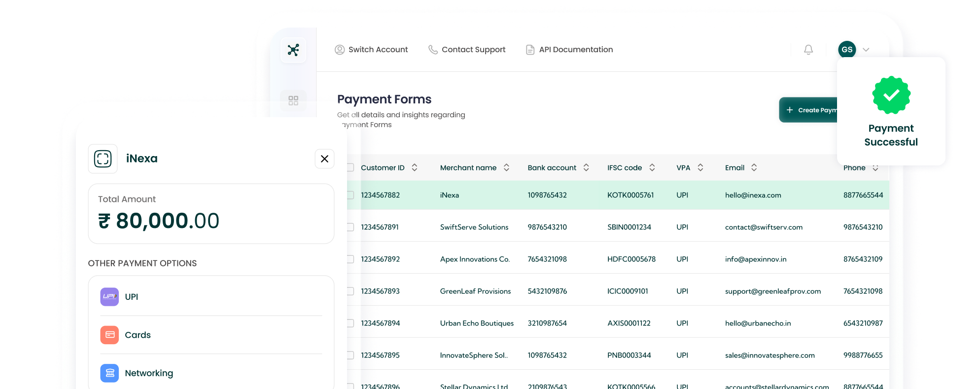Check the box for customer 1234567893
The image size is (980, 389).
pos(350,291)
